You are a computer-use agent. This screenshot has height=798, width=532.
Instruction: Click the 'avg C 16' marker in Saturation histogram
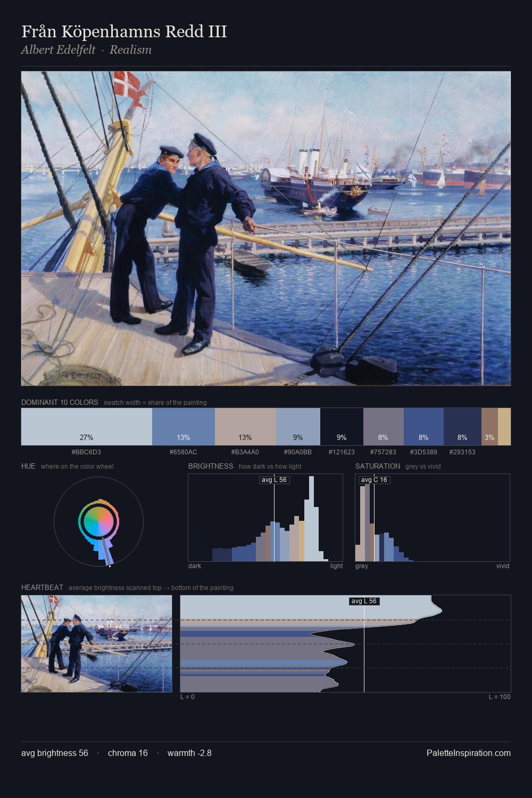[374, 480]
